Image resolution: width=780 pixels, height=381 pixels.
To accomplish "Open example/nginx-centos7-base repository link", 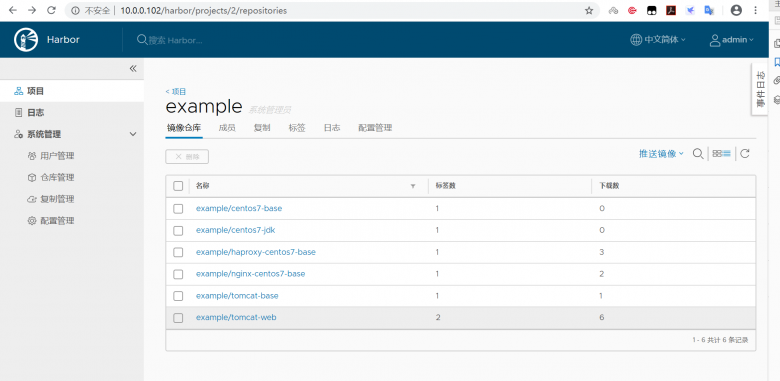I will click(x=251, y=274).
